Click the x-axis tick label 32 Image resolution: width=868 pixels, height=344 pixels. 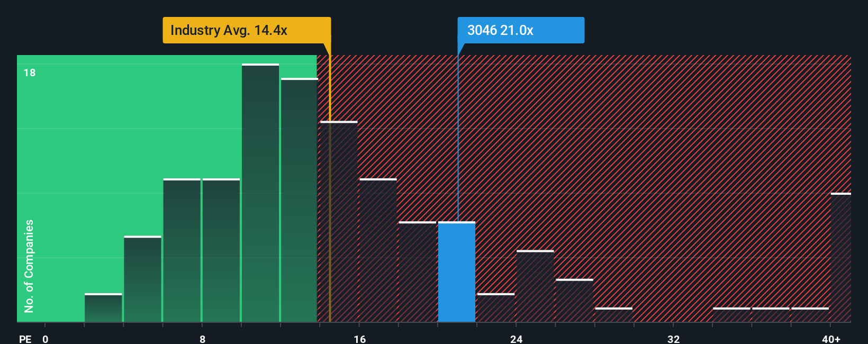point(673,339)
